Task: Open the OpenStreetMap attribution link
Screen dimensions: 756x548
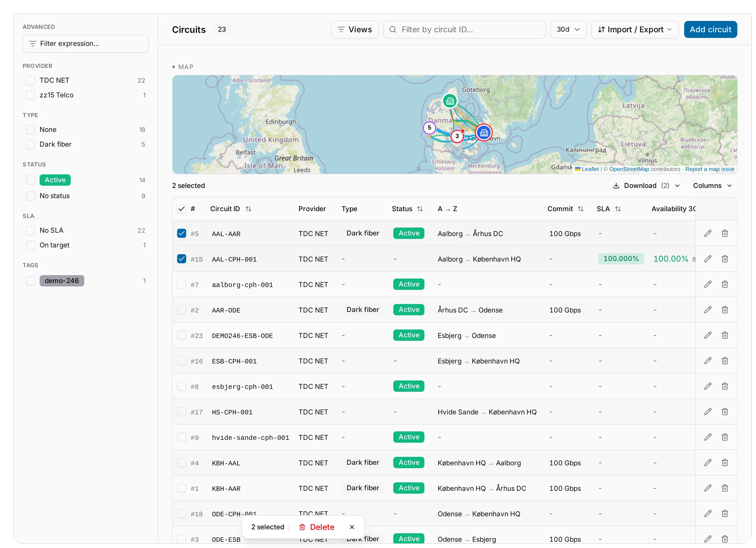Action: [629, 169]
